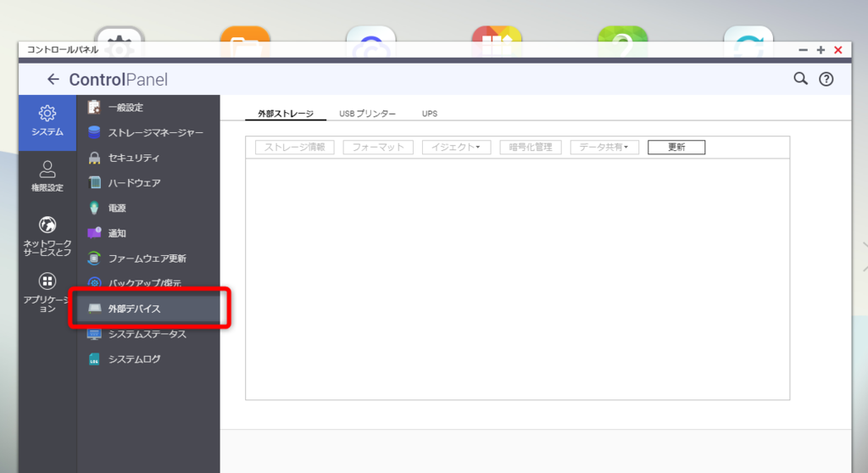This screenshot has height=473, width=868.
Task: Open ストレージマネージャー menu entry
Action: point(148,132)
